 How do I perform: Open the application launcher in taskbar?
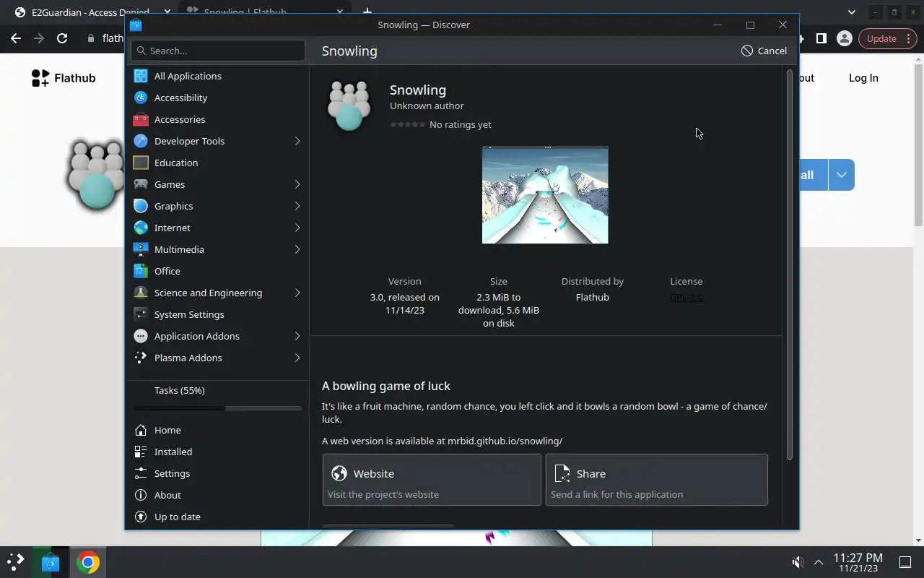point(15,562)
